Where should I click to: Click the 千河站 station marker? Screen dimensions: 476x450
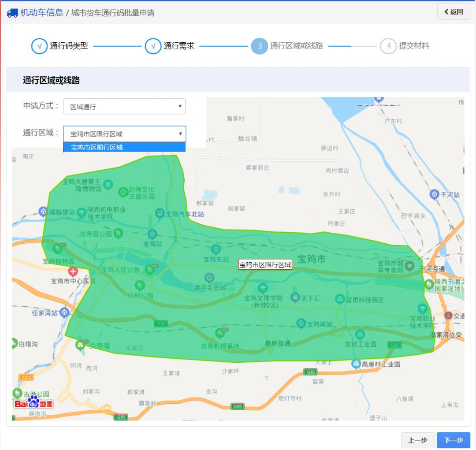435,194
